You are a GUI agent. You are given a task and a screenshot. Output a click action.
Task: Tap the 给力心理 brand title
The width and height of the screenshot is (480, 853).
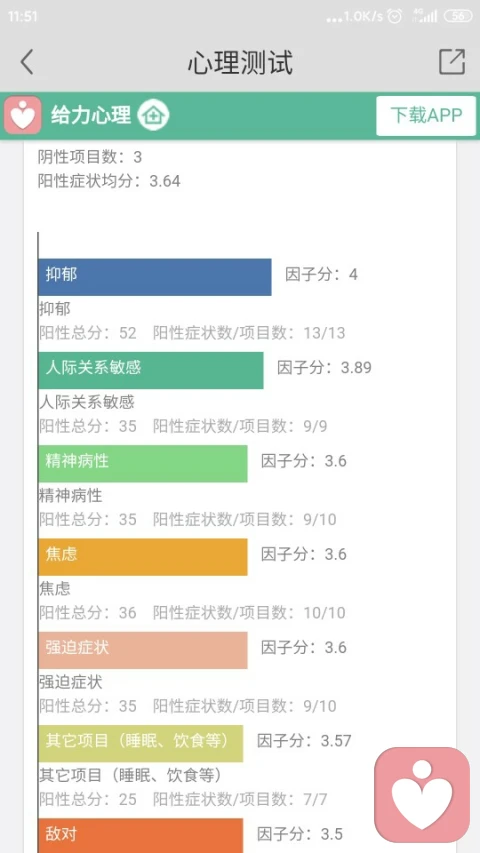(91, 115)
